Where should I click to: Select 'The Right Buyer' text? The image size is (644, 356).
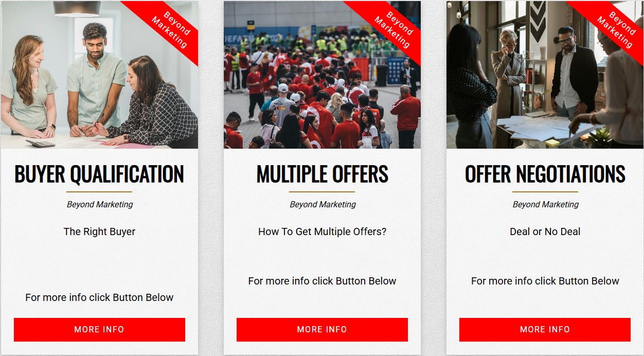99,232
